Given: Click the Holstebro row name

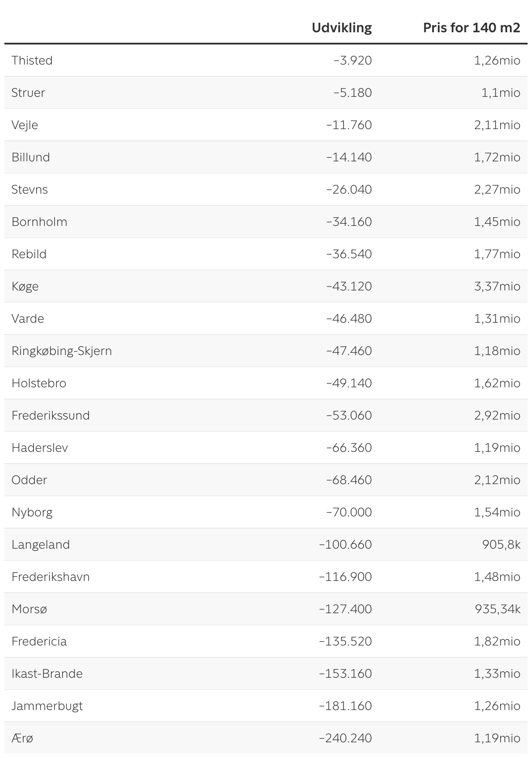Looking at the screenshot, I should pos(39,383).
